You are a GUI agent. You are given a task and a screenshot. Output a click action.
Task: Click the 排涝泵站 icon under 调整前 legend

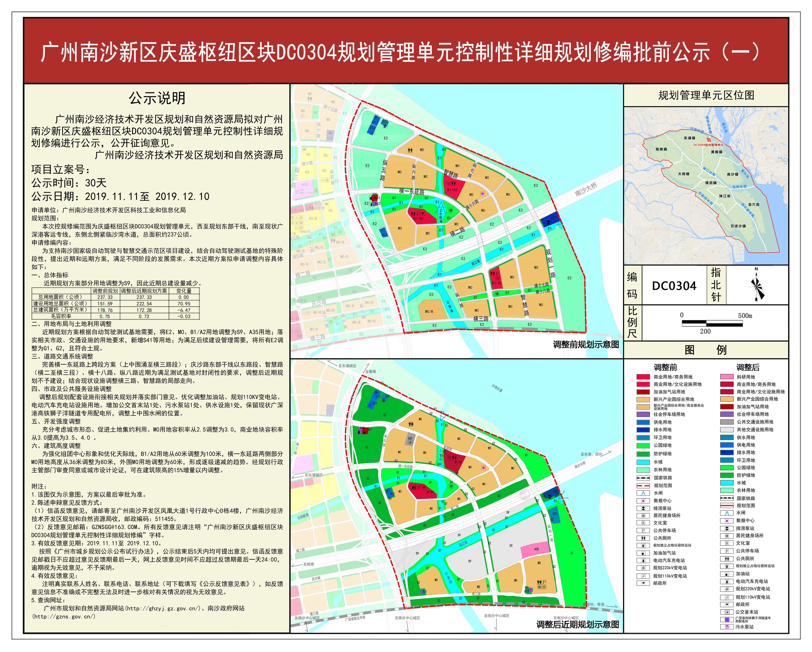(x=643, y=508)
